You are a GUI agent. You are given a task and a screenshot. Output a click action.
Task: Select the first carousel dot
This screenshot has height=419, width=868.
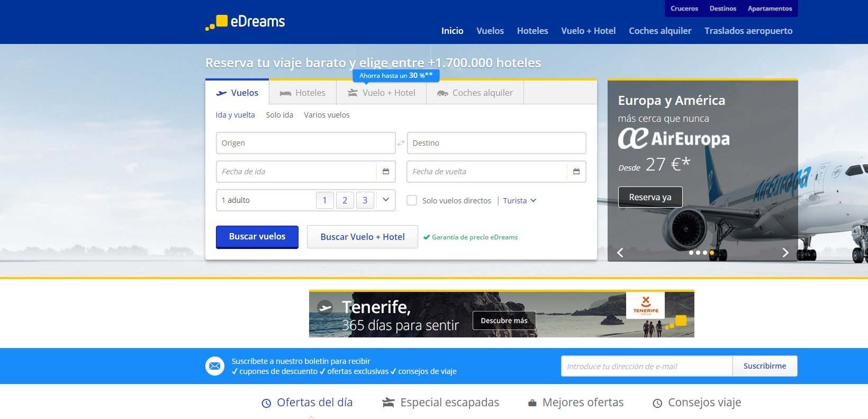pyautogui.click(x=691, y=253)
